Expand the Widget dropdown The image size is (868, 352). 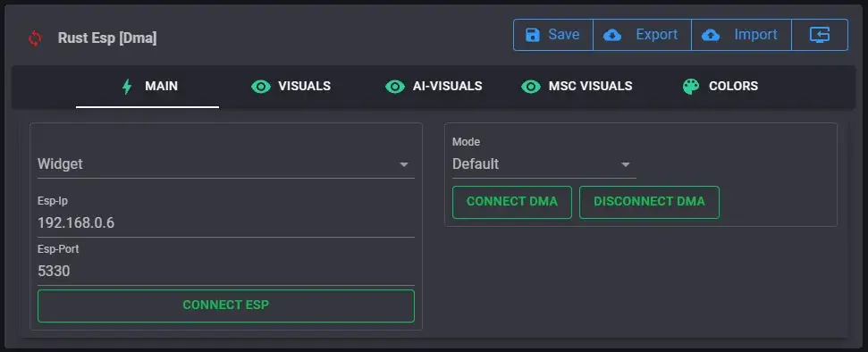click(226, 163)
